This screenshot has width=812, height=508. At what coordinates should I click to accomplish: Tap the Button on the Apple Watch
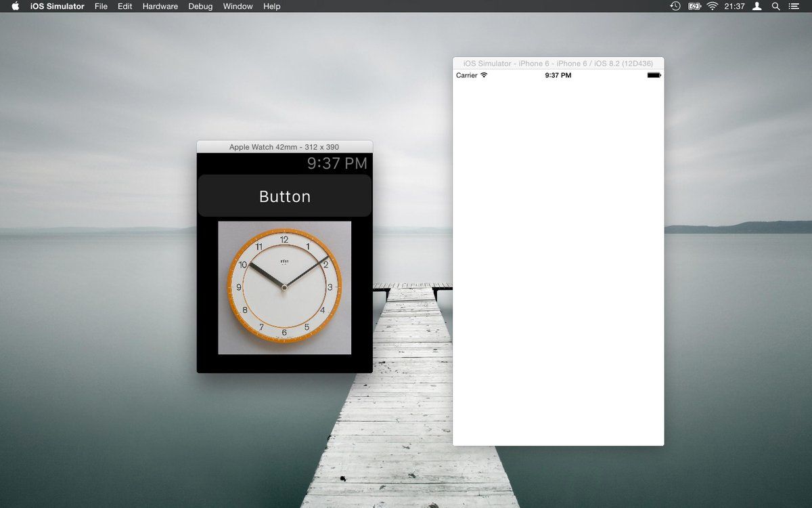[284, 196]
